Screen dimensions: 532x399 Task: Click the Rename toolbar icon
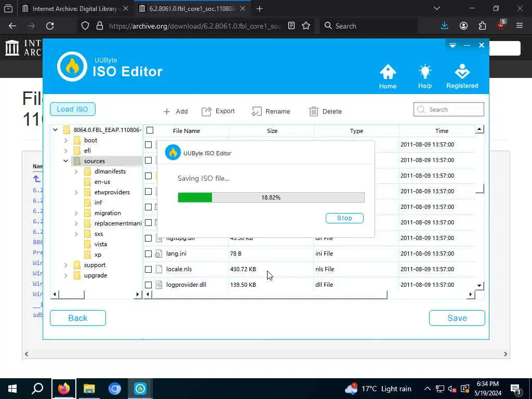[x=257, y=111]
